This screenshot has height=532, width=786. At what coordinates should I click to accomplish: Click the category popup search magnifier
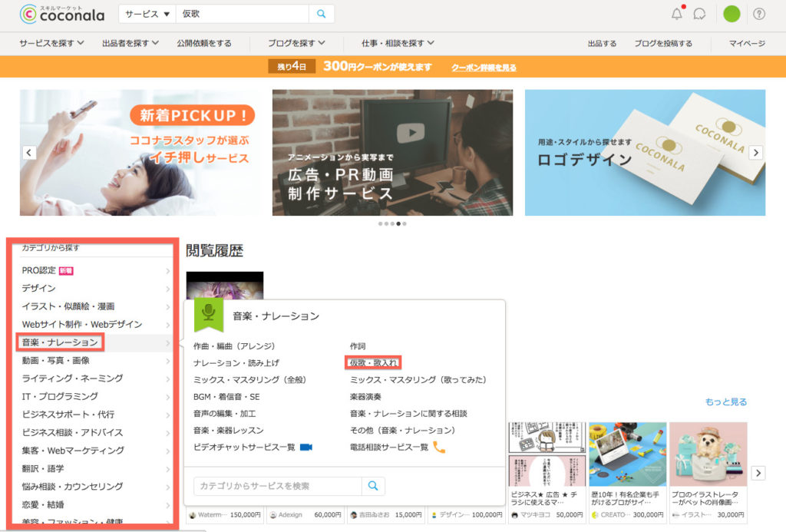373,486
